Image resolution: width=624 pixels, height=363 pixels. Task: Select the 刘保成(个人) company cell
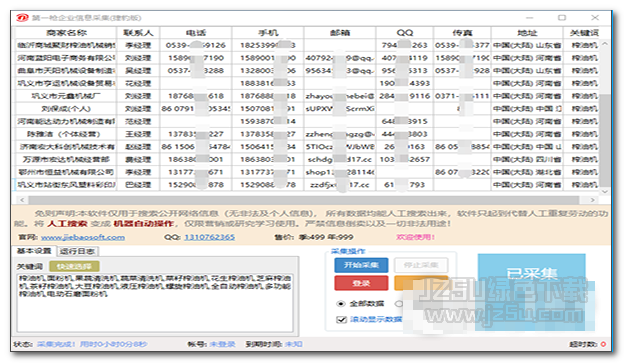point(66,109)
